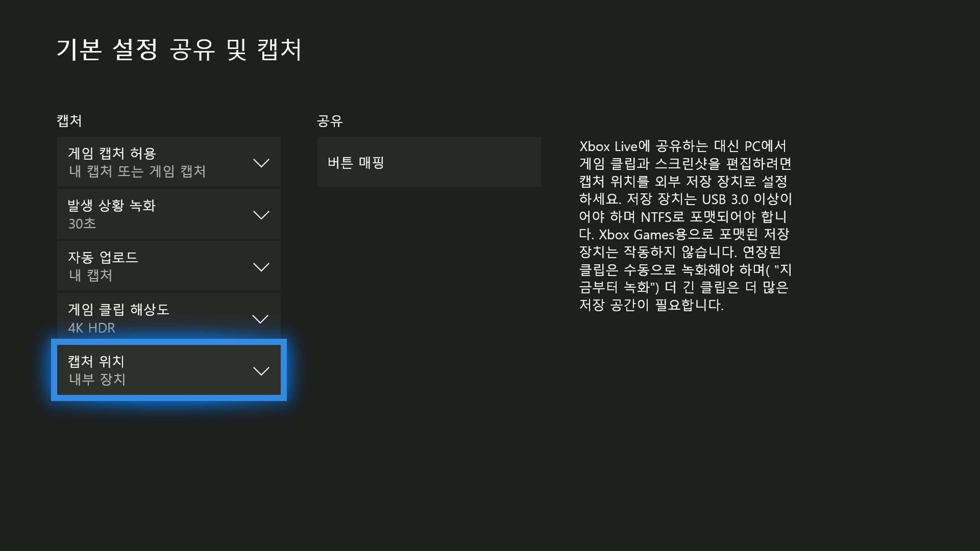Expand the 게임 클립 해상도 options
Screen dimensions: 980x551
119,309
